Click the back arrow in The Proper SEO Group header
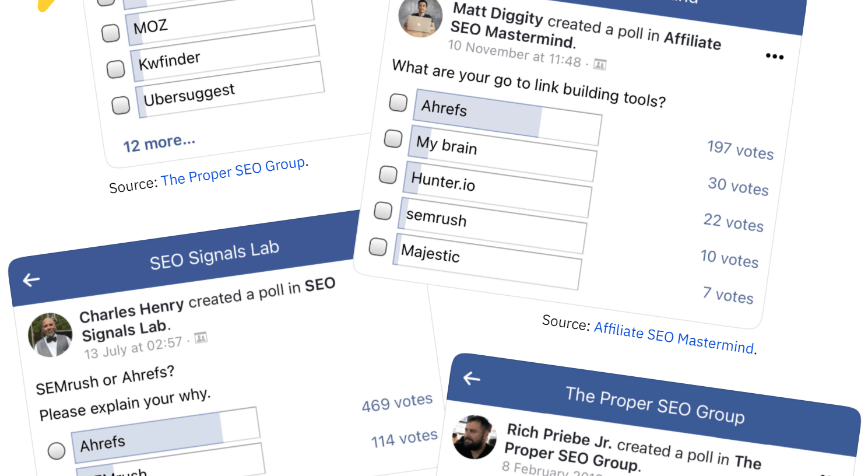This screenshot has width=868, height=476. pyautogui.click(x=472, y=379)
